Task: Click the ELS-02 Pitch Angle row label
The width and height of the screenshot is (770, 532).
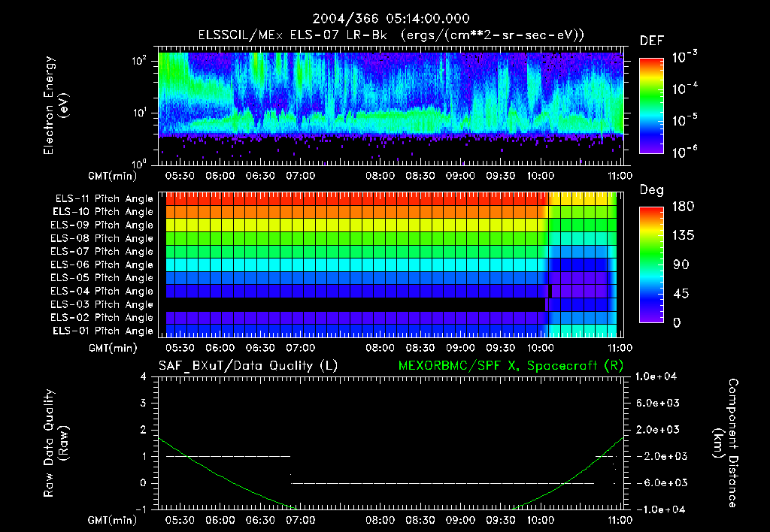Action: pyautogui.click(x=102, y=318)
